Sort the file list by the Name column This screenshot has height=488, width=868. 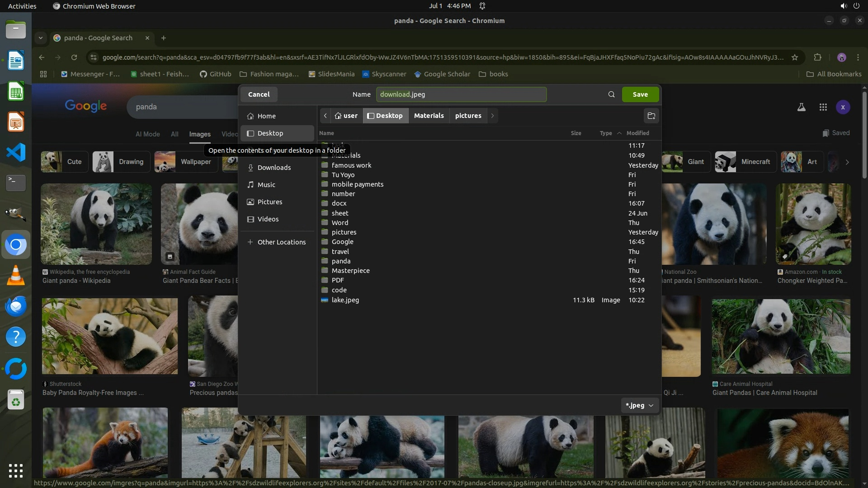click(326, 133)
